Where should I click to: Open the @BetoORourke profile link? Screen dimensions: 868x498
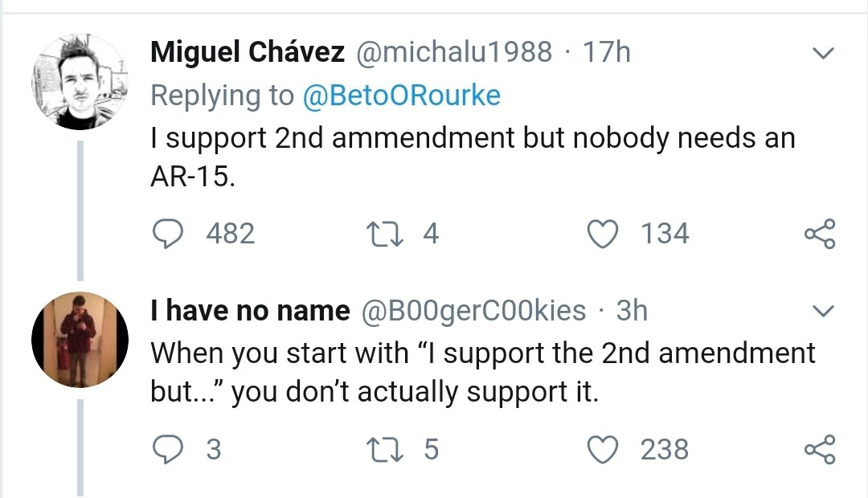401,95
